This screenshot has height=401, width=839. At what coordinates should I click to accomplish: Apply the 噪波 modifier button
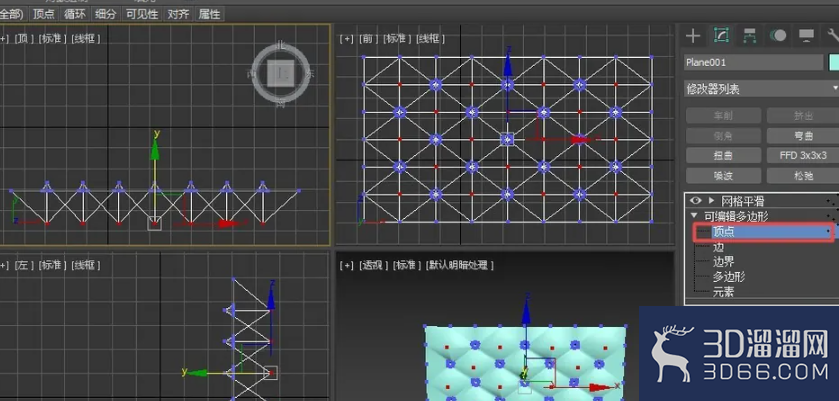[723, 176]
